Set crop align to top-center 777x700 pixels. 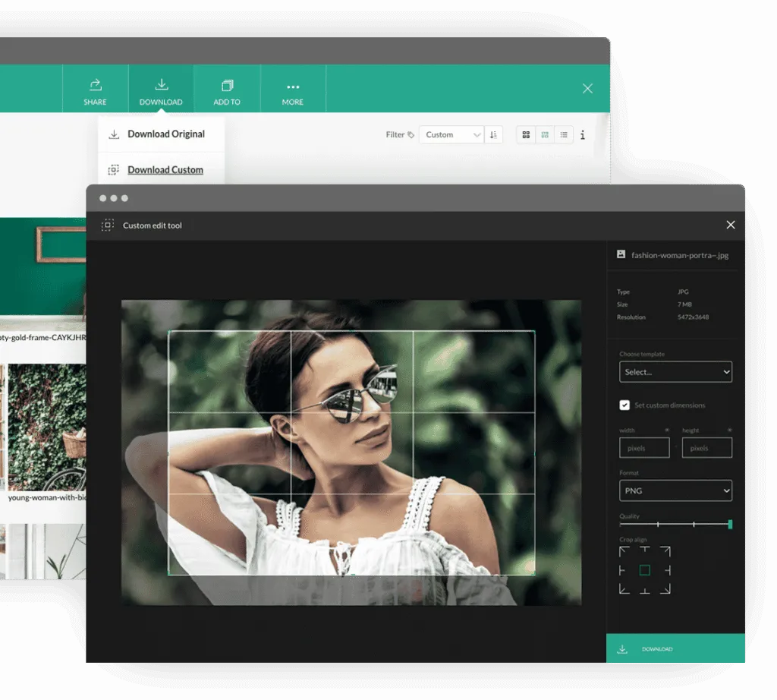pyautogui.click(x=645, y=550)
